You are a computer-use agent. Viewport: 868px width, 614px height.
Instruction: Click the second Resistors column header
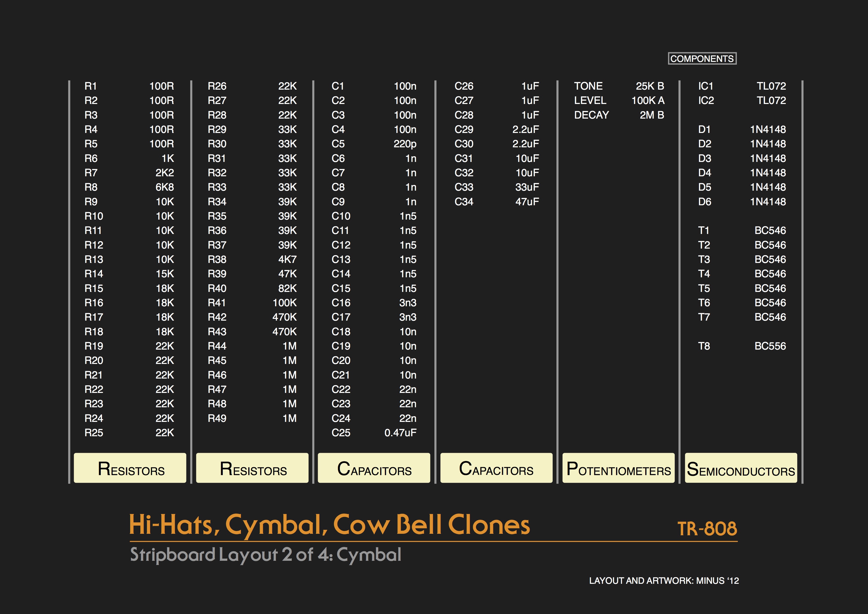(252, 468)
